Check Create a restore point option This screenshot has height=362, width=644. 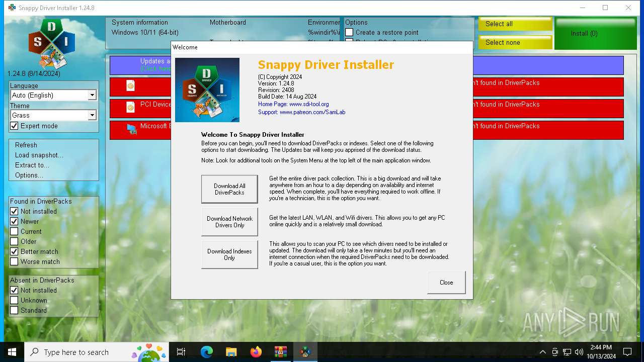pyautogui.click(x=349, y=32)
